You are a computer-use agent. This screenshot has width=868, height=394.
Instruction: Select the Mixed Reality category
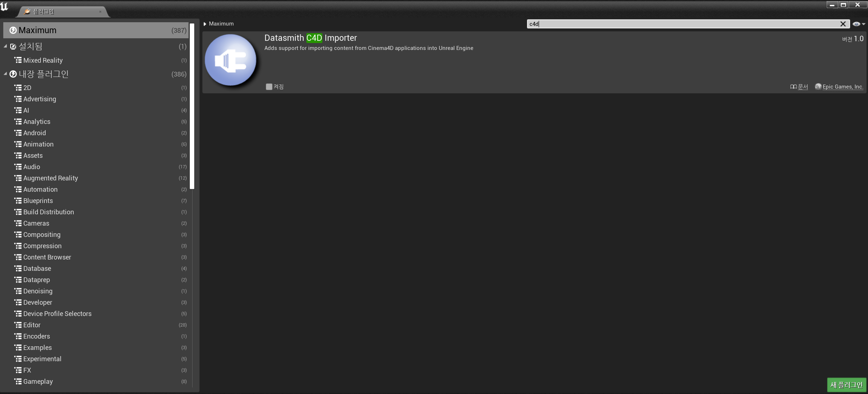click(x=96, y=61)
